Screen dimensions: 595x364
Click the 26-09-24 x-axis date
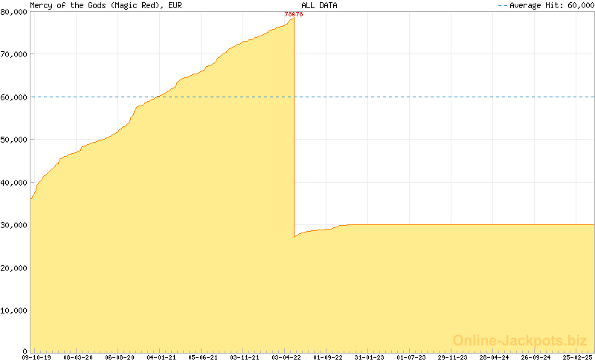click(536, 357)
